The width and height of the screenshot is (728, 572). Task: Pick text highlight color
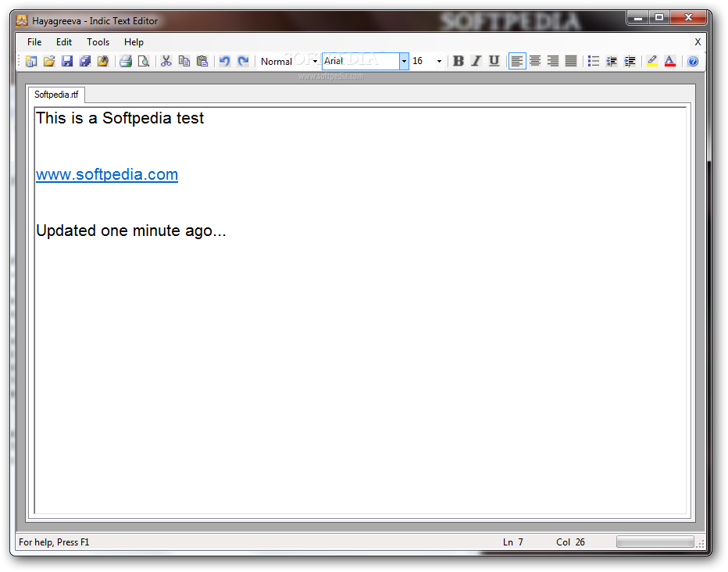(652, 61)
